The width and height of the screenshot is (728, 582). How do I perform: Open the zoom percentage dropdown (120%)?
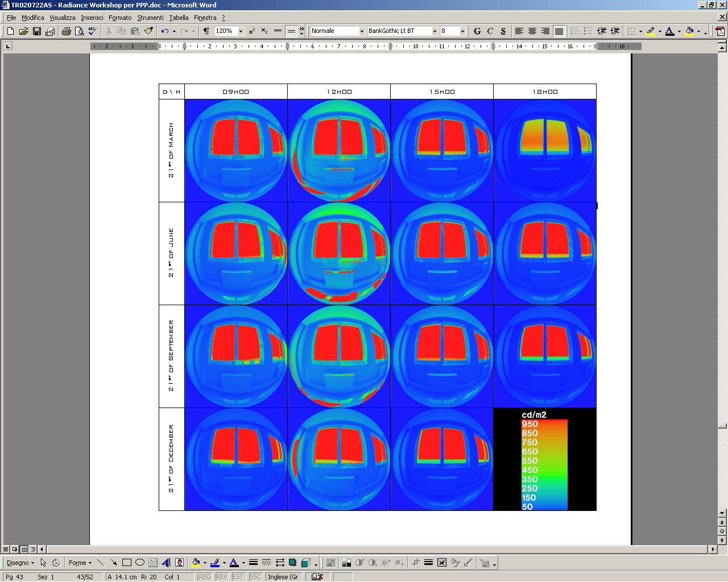click(241, 31)
